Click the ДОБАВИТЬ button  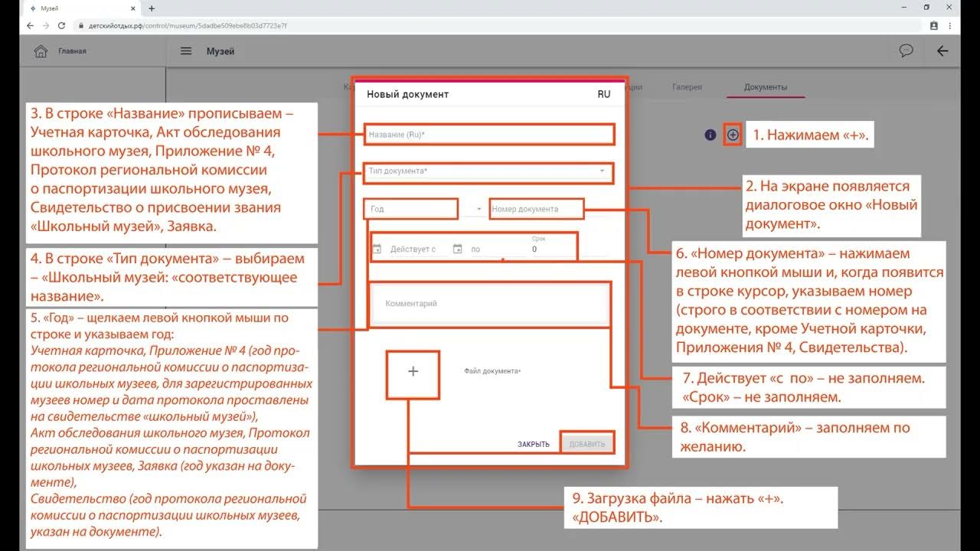click(x=587, y=444)
